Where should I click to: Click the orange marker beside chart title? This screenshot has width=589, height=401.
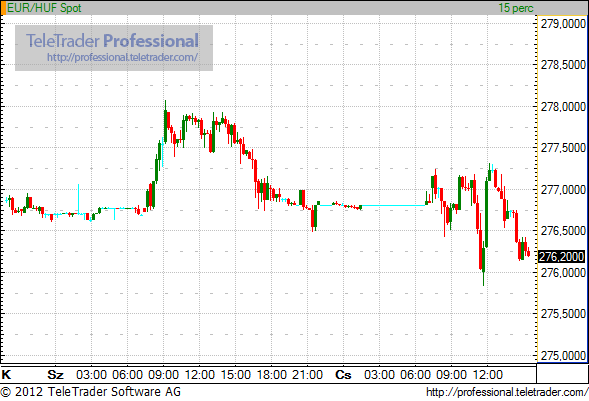tap(3, 8)
